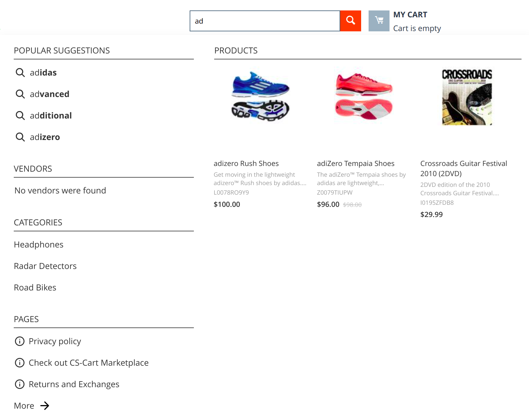Click the MY CART heading
The image size is (529, 420).
click(410, 15)
